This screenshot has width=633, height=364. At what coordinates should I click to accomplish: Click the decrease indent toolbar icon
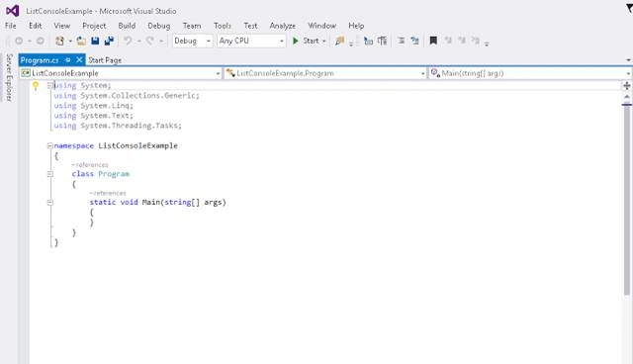[x=368, y=41]
